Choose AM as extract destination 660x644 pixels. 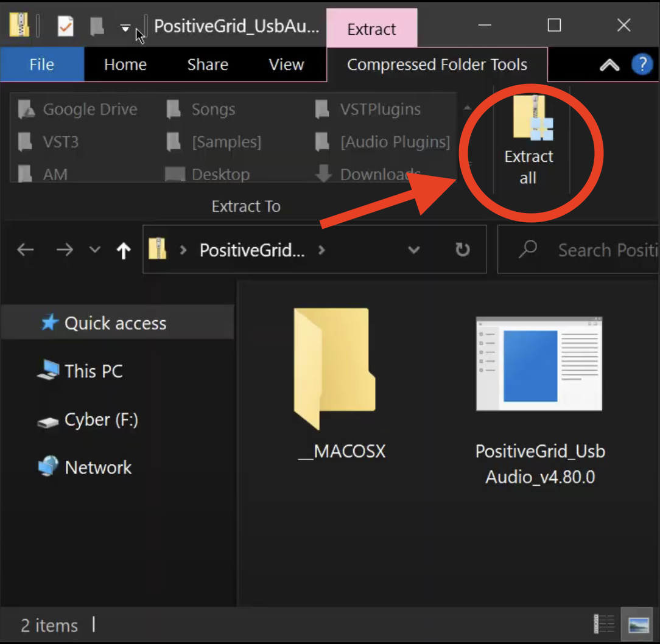(x=43, y=174)
